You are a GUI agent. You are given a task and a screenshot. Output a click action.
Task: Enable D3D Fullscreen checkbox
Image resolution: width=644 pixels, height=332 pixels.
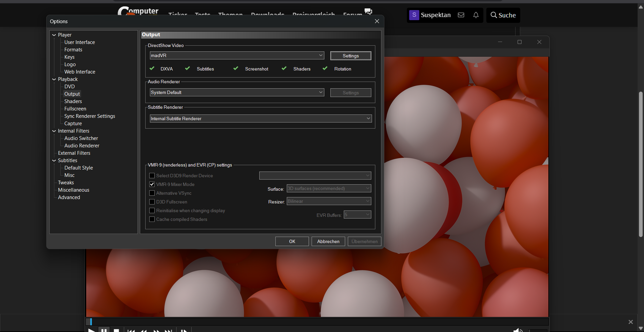[x=152, y=202]
